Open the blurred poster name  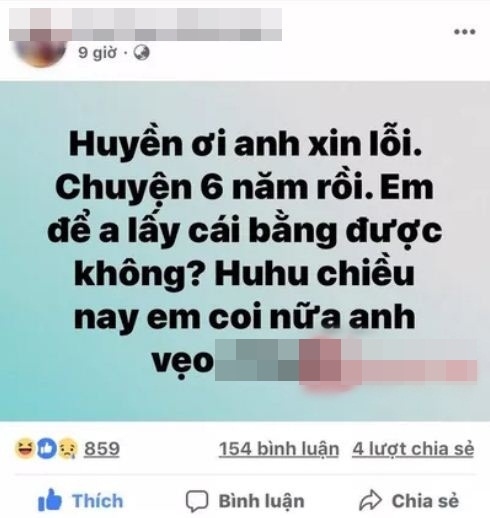145,24
